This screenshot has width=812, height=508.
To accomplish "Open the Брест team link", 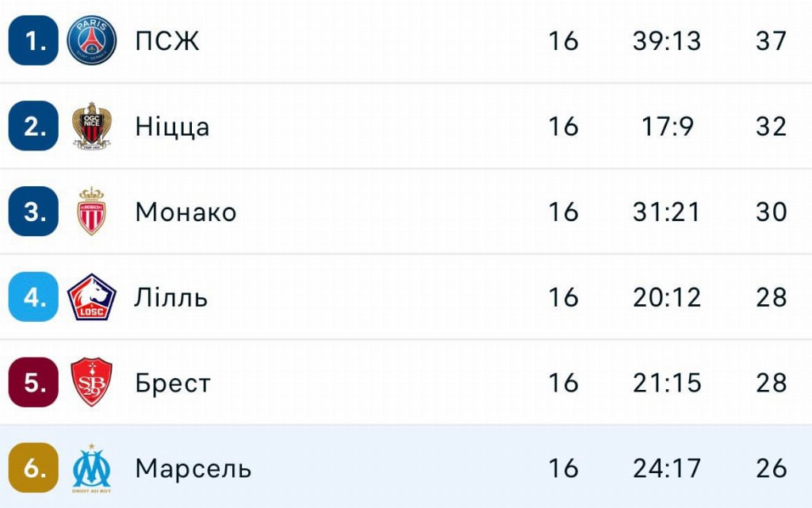I will point(173,384).
